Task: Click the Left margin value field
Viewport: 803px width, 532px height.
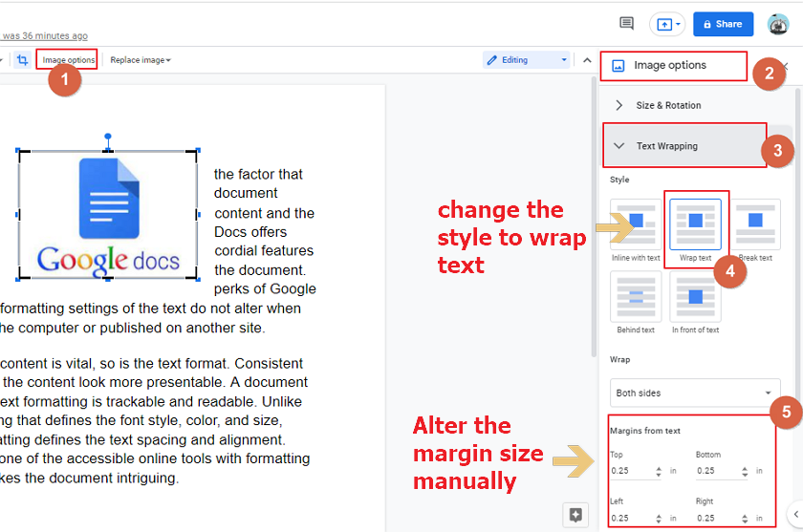Action: (631, 519)
